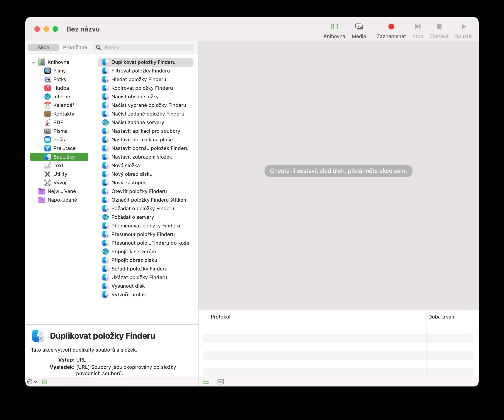The height and width of the screenshot is (420, 504).
Task: Open the Nejvíce používané smart folder
Action: (61, 191)
